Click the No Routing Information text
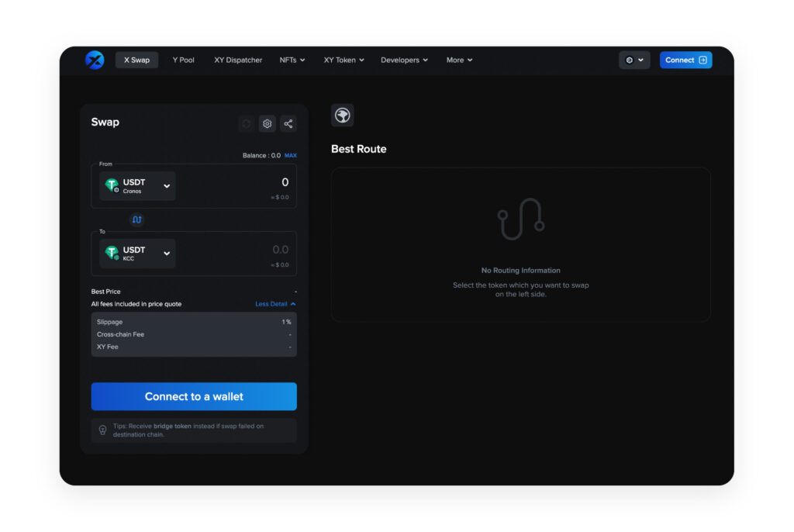 520,271
